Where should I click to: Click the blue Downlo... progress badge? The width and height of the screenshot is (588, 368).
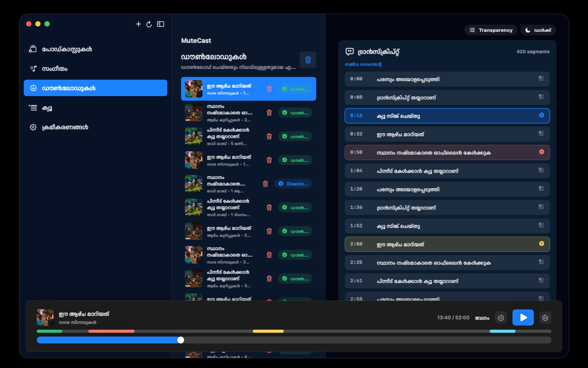293,184
